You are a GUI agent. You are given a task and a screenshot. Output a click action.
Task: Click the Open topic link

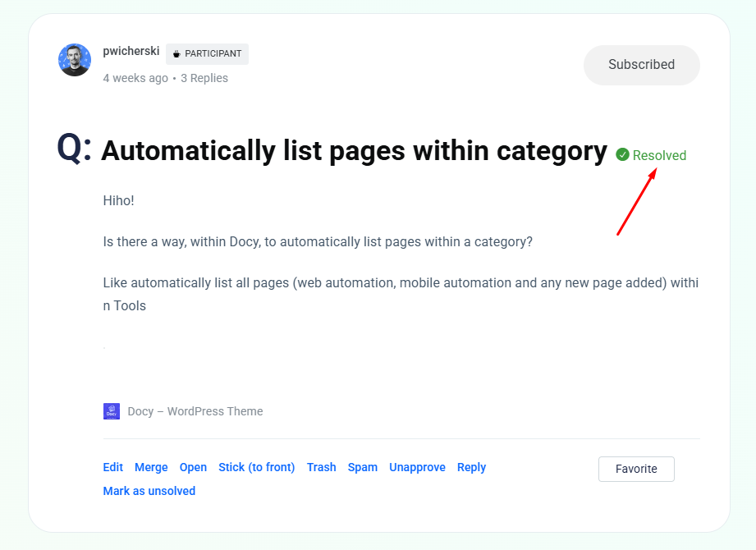coord(193,467)
